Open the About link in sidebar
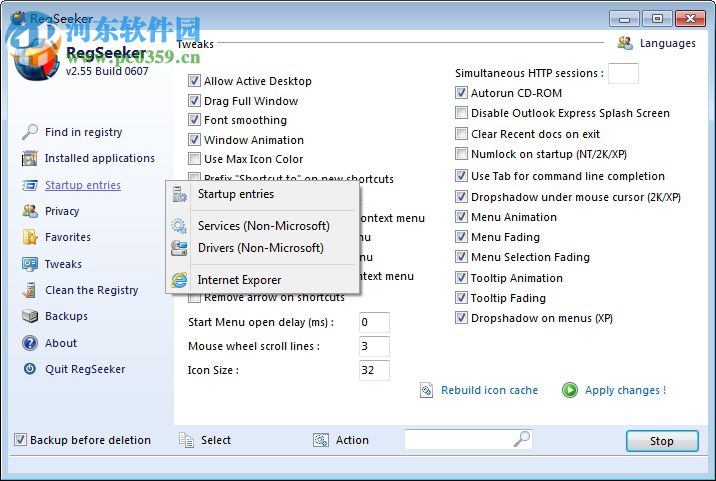This screenshot has height=481, width=716. 61,343
